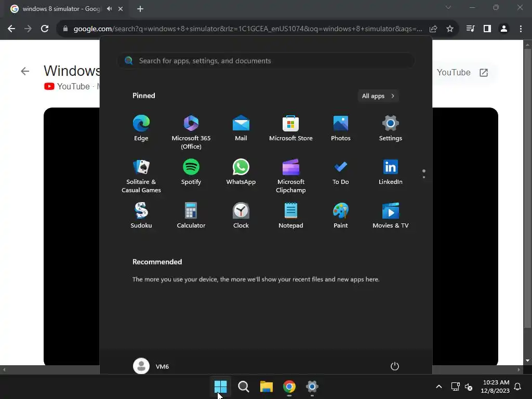Open Microsoft Store from pinned apps
The width and height of the screenshot is (532, 399).
coord(291,128)
